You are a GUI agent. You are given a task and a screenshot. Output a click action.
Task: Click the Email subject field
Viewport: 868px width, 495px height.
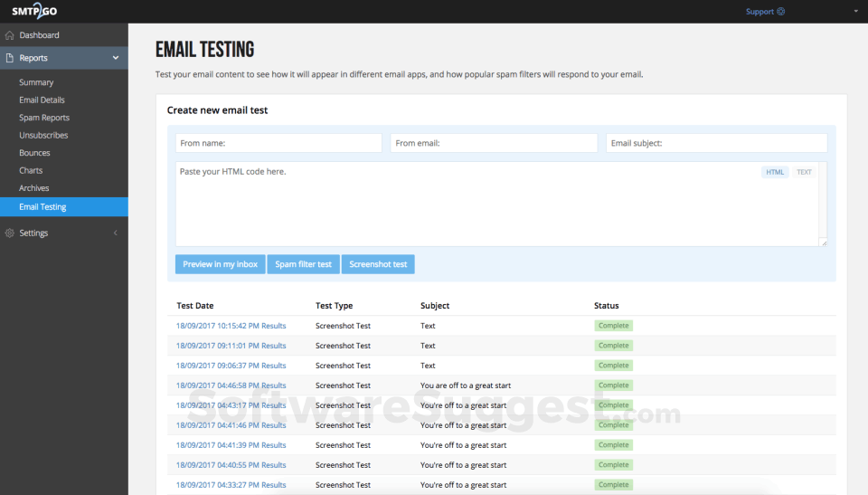tap(716, 143)
